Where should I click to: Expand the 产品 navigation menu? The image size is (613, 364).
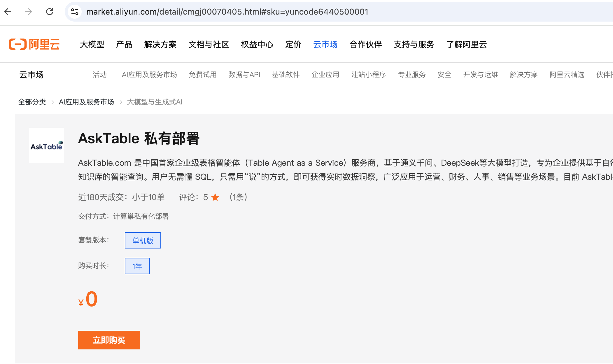tap(124, 44)
